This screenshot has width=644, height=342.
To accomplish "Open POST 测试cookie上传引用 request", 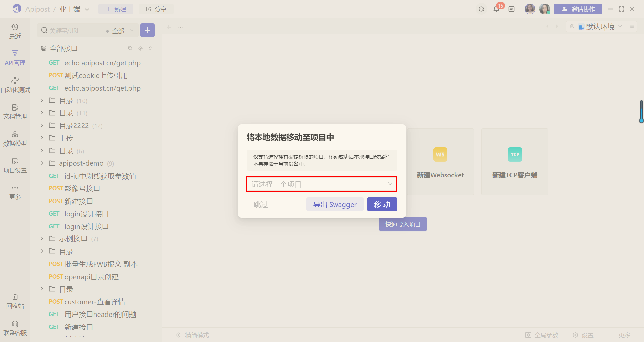I will coord(88,75).
